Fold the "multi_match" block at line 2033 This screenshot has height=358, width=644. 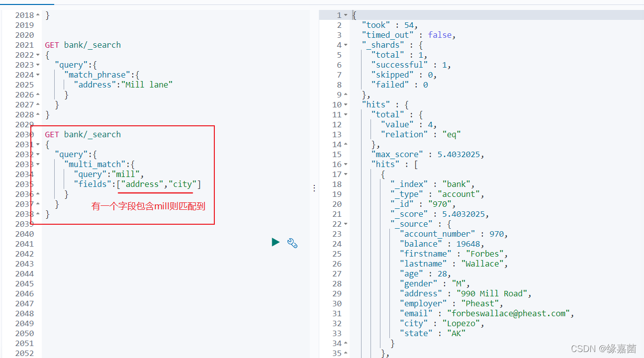tap(38, 164)
